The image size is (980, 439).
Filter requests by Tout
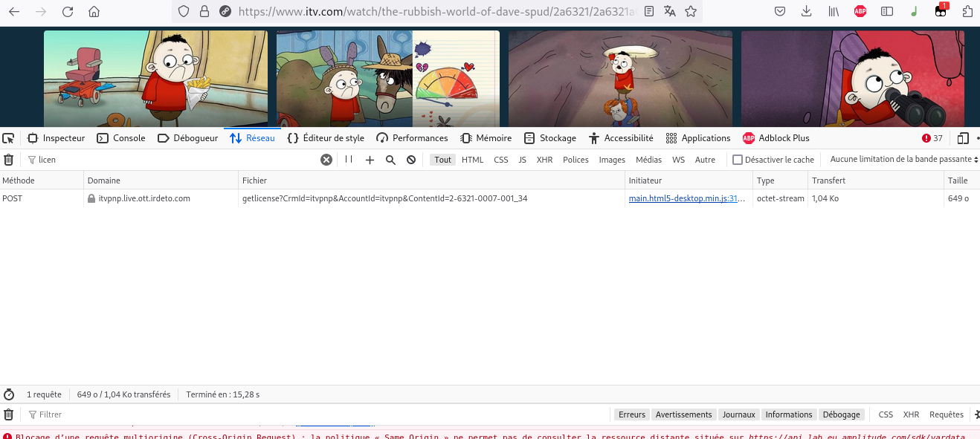pyautogui.click(x=443, y=160)
